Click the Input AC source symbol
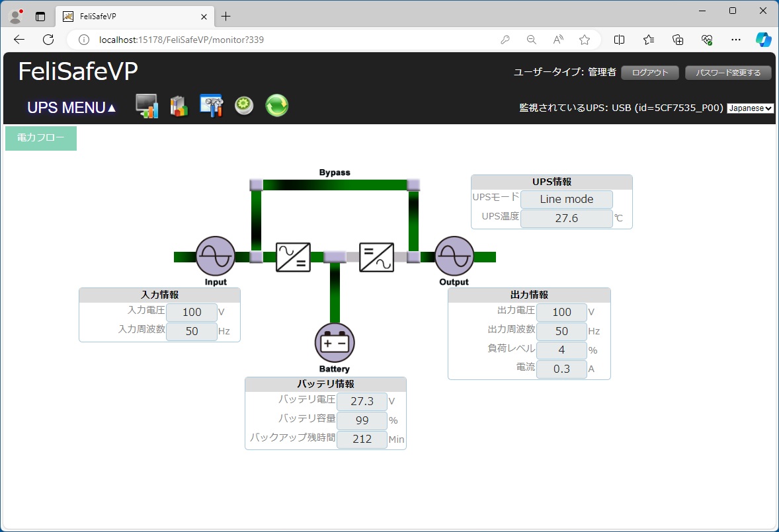The image size is (779, 532). click(x=216, y=256)
